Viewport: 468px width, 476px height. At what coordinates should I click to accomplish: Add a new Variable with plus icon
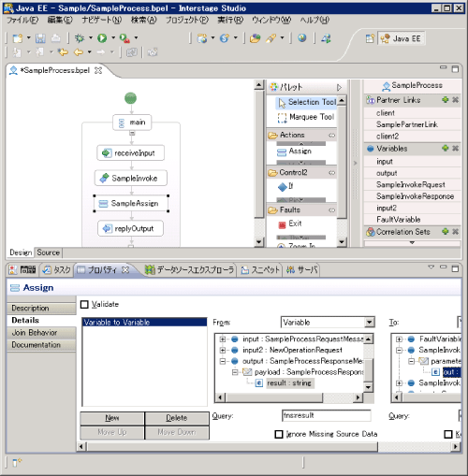point(446,148)
